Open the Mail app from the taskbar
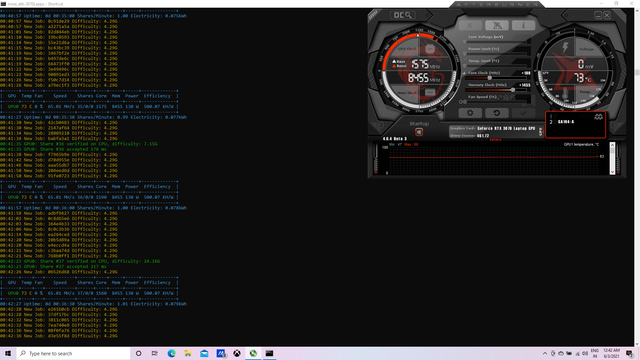The width and height of the screenshot is (640, 360). (204, 353)
